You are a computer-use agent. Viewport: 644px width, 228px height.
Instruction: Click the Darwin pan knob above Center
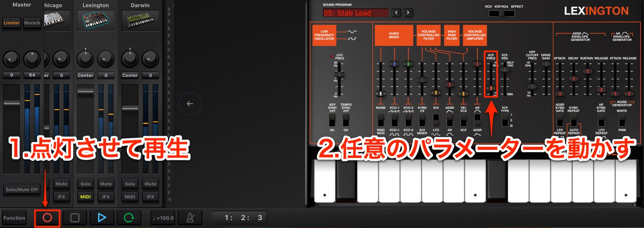(130, 59)
